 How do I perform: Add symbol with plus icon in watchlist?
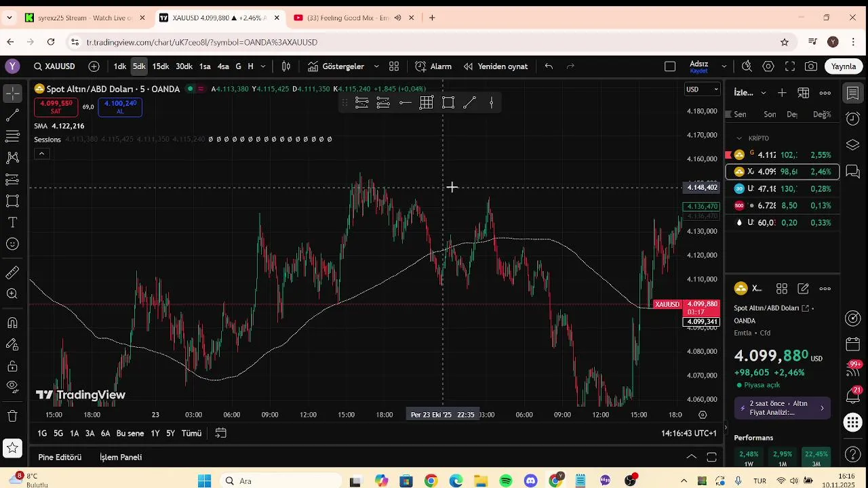(782, 93)
